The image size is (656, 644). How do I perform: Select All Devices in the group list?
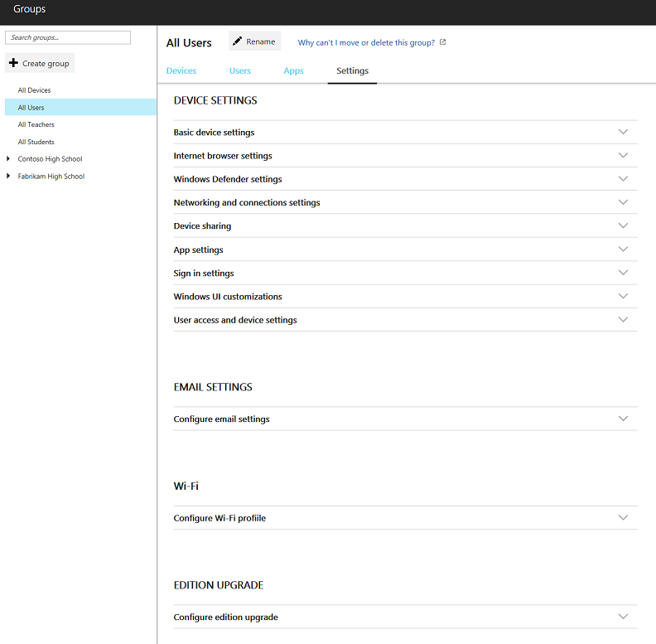pyautogui.click(x=34, y=90)
